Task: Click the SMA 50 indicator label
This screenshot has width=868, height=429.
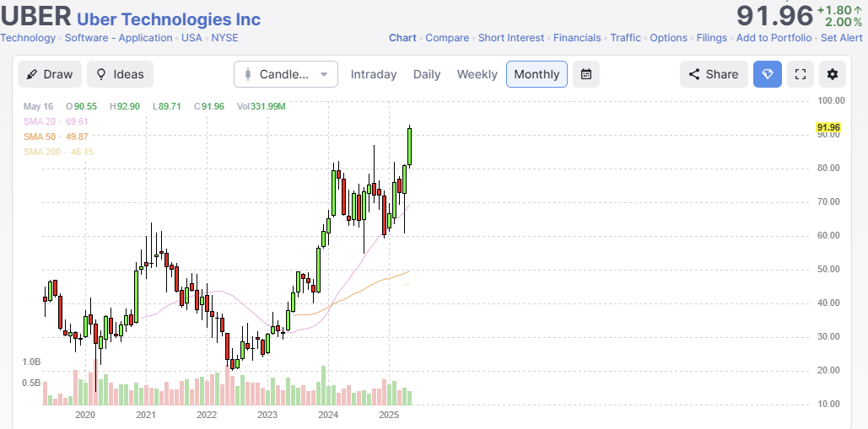Action: coord(56,137)
